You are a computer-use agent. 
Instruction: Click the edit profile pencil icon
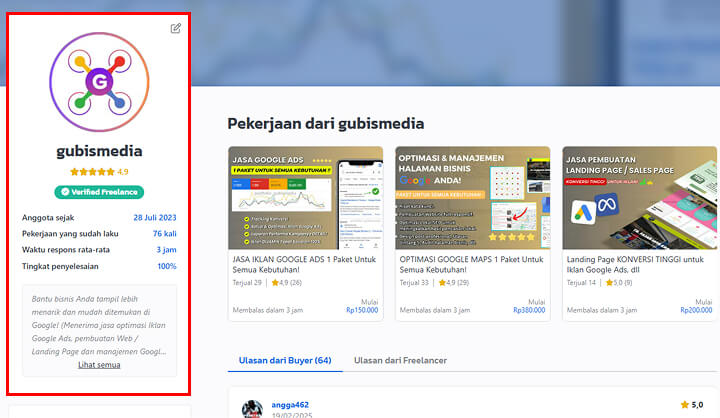(x=175, y=28)
